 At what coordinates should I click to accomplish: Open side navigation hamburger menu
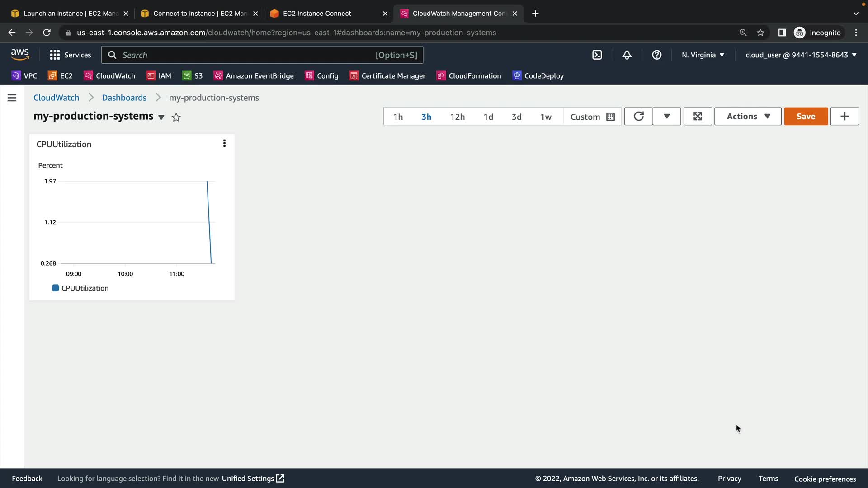point(12,98)
